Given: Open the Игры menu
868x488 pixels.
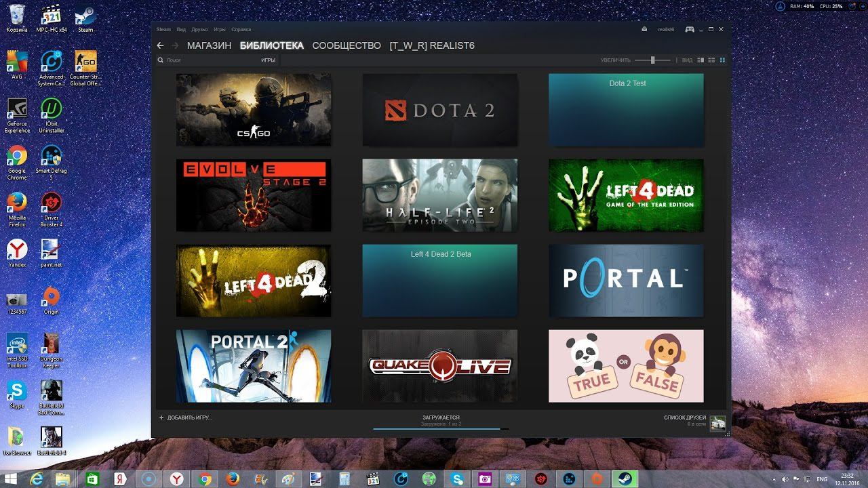Looking at the screenshot, I should (x=220, y=29).
